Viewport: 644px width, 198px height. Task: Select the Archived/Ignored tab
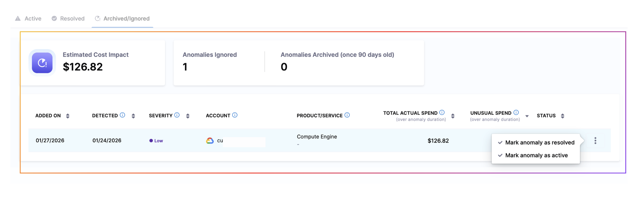(x=122, y=19)
